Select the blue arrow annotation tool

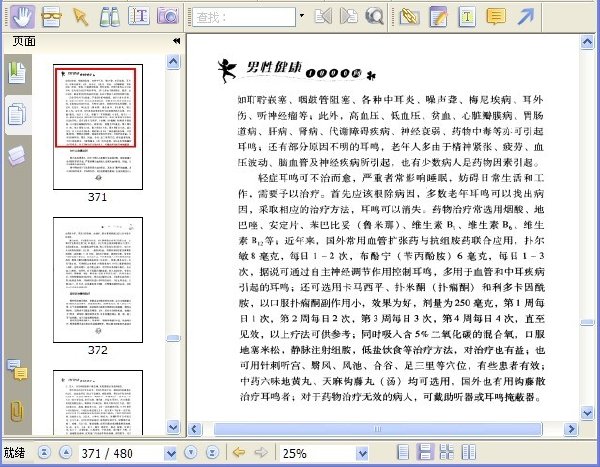click(x=526, y=17)
